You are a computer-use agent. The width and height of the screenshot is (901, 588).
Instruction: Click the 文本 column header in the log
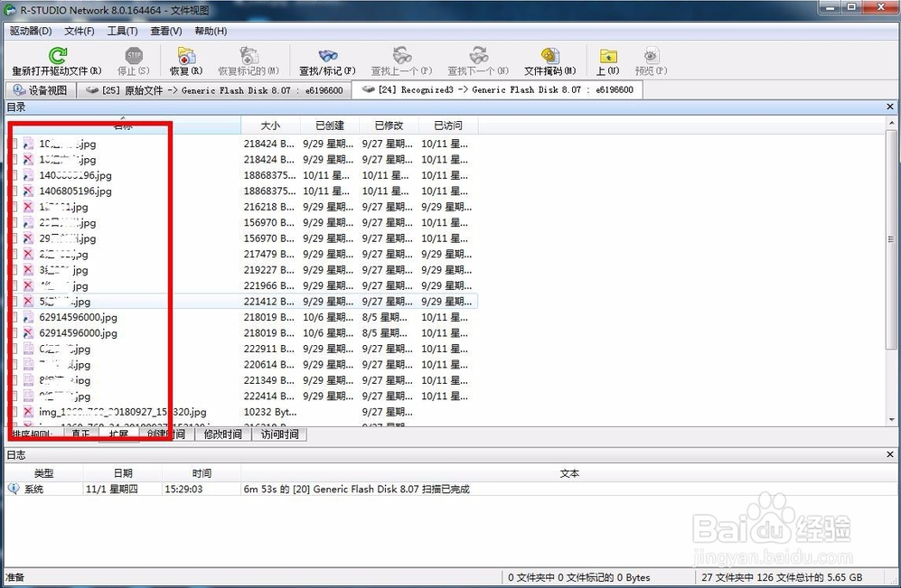pos(568,473)
